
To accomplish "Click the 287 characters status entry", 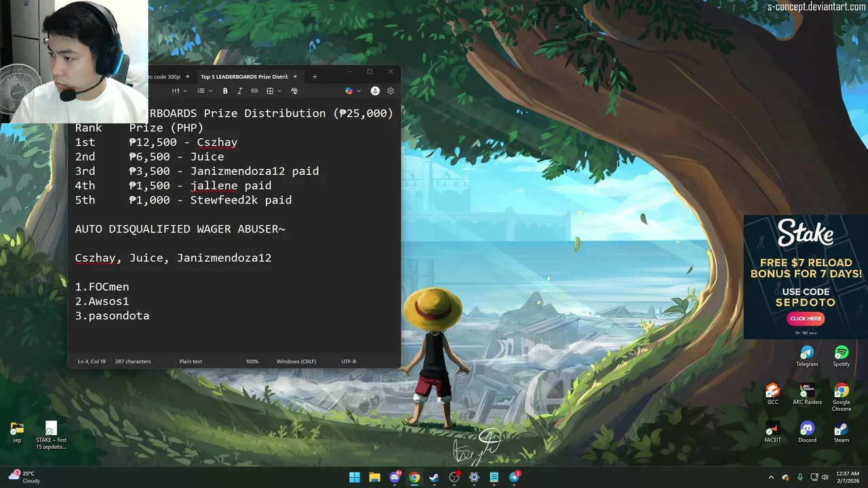I will tap(133, 361).
